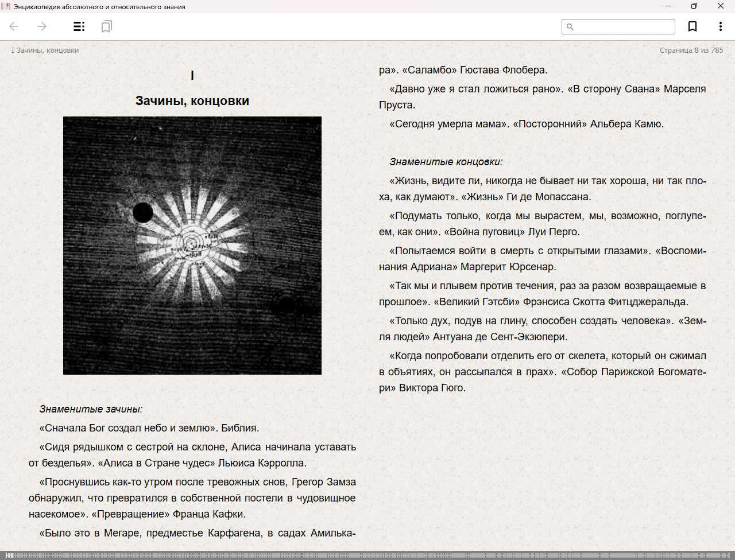Click the 'Зачины, концовки' chapter heading
735x560 pixels.
click(x=192, y=101)
